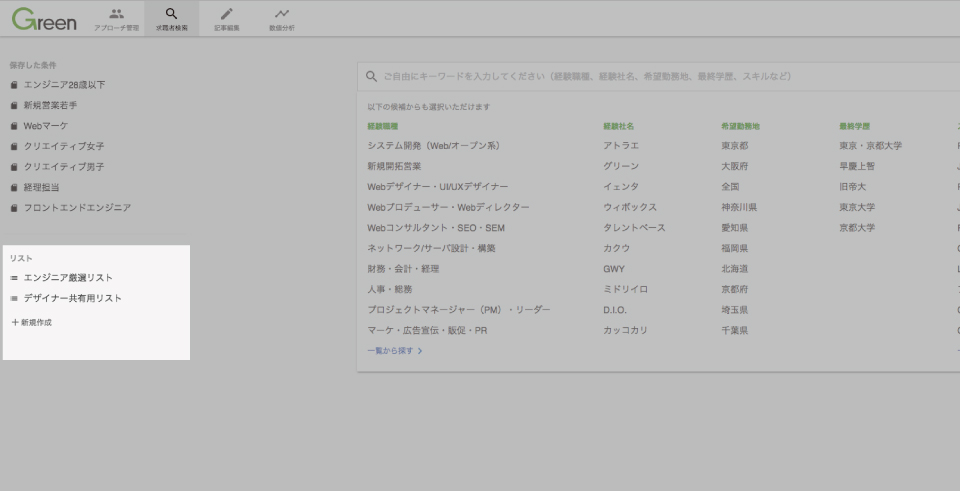960x491 pixels.
Task: Pick 愛知県 as desired location
Action: [735, 228]
